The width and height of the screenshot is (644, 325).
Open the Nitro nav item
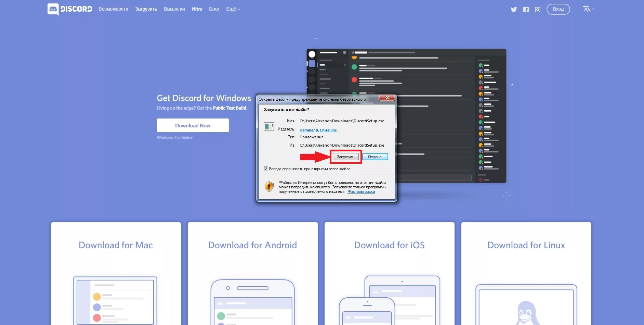pyautogui.click(x=197, y=9)
